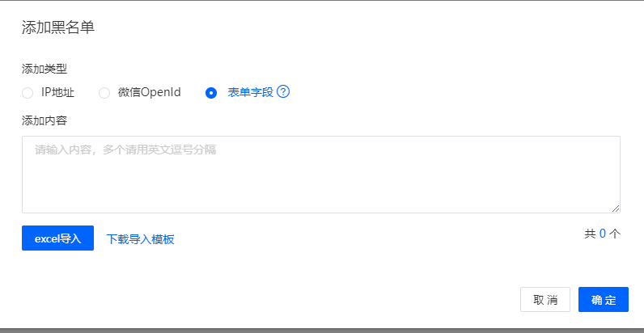Open the help tooltip icon beside 表单字段
The image size is (644, 333).
(x=283, y=92)
